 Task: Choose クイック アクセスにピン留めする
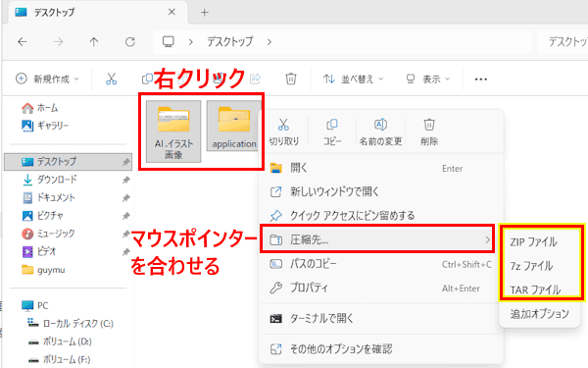(381, 215)
